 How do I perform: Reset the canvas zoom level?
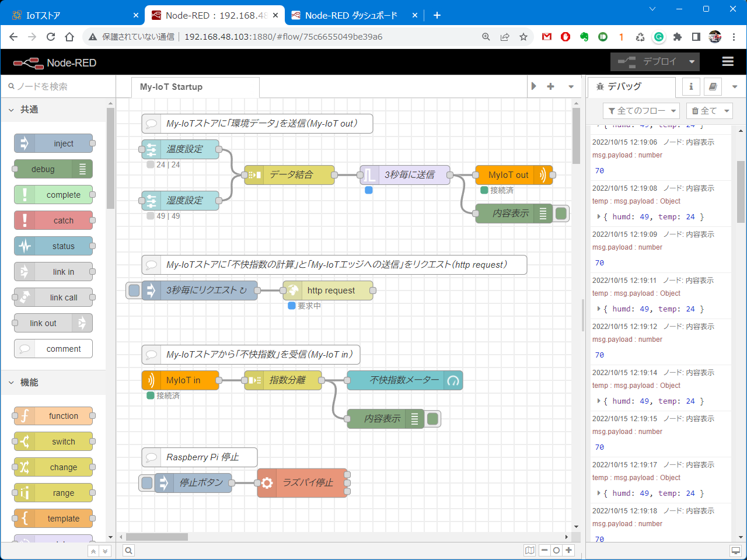click(557, 551)
